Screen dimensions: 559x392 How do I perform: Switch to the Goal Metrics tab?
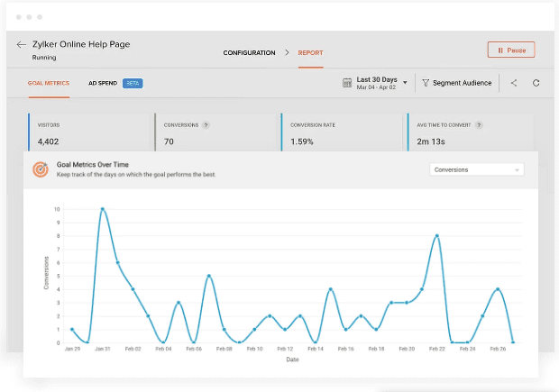coord(49,83)
